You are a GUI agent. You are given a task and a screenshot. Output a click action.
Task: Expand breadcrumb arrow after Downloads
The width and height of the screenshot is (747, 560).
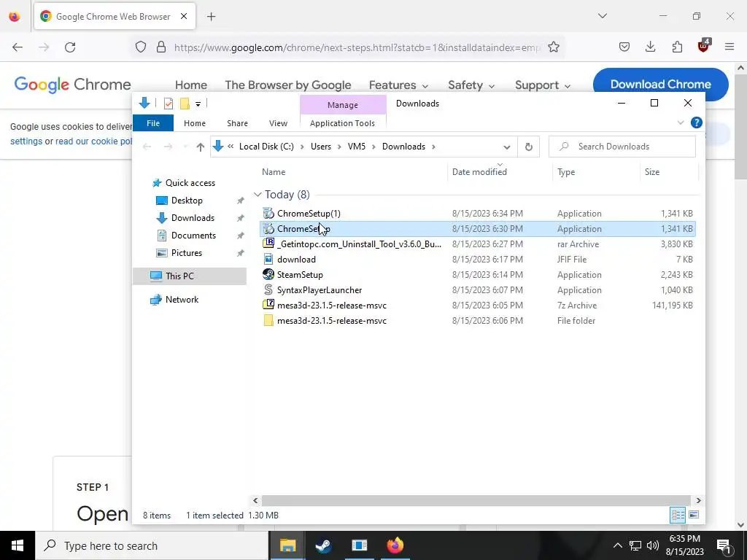pos(433,147)
